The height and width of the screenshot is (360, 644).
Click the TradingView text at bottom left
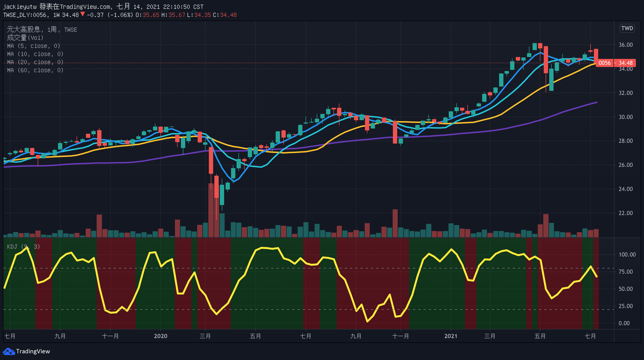click(33, 351)
